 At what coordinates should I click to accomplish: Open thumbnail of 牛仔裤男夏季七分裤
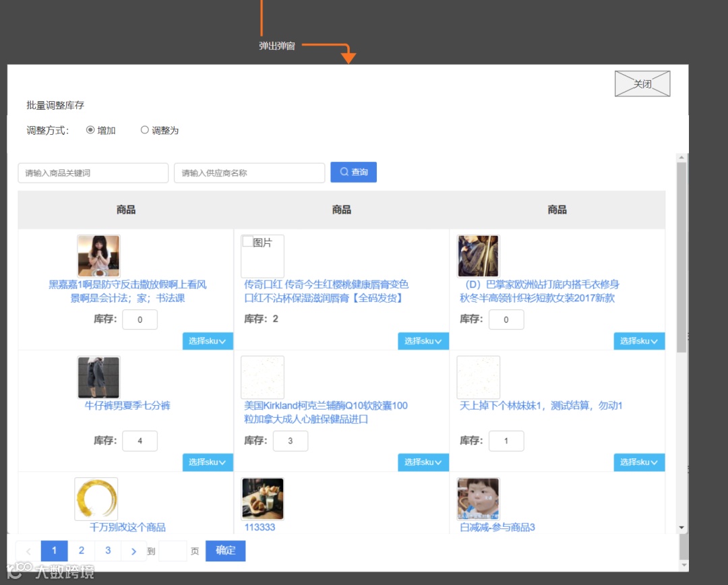click(x=98, y=377)
